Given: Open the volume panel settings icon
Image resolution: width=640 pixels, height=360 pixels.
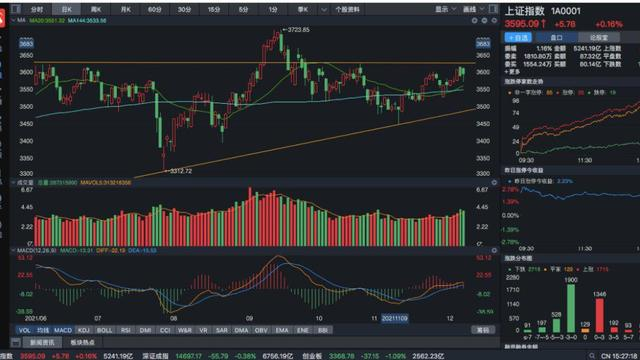Looking at the screenshot, I should tap(494, 182).
